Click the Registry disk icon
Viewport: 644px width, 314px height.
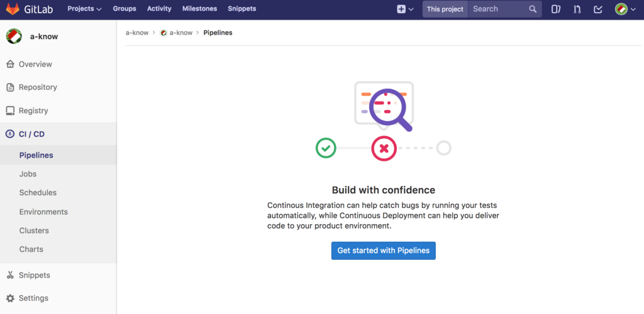[10, 111]
